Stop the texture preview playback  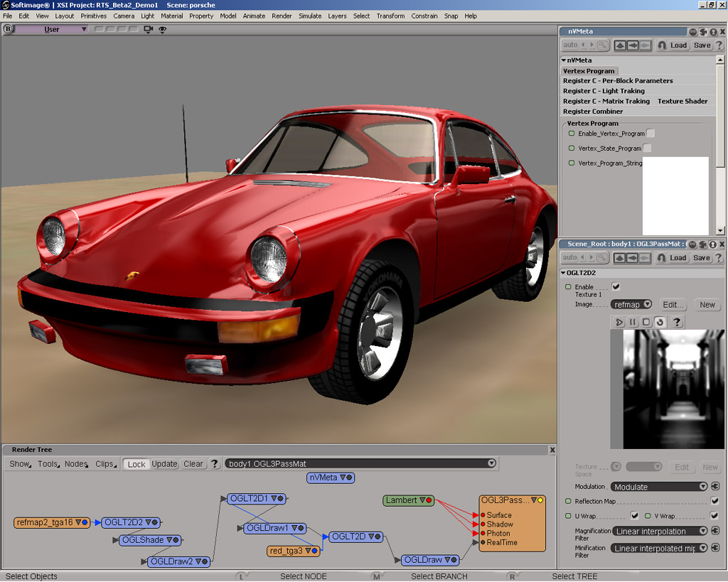646,322
